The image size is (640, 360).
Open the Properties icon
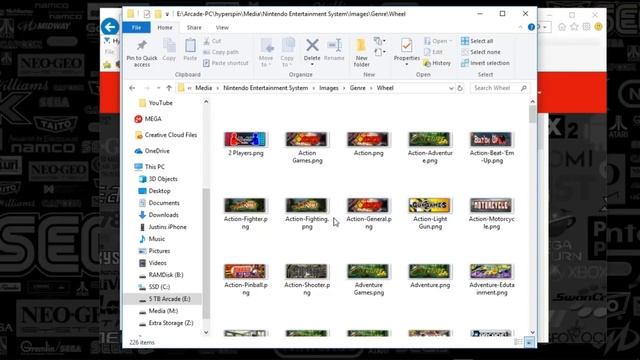407,45
